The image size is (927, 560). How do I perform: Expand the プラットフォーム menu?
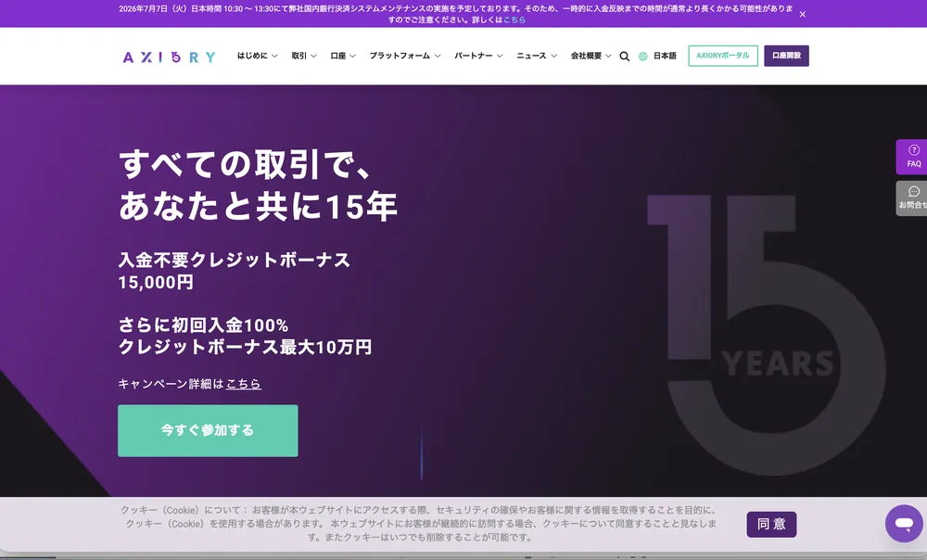405,56
